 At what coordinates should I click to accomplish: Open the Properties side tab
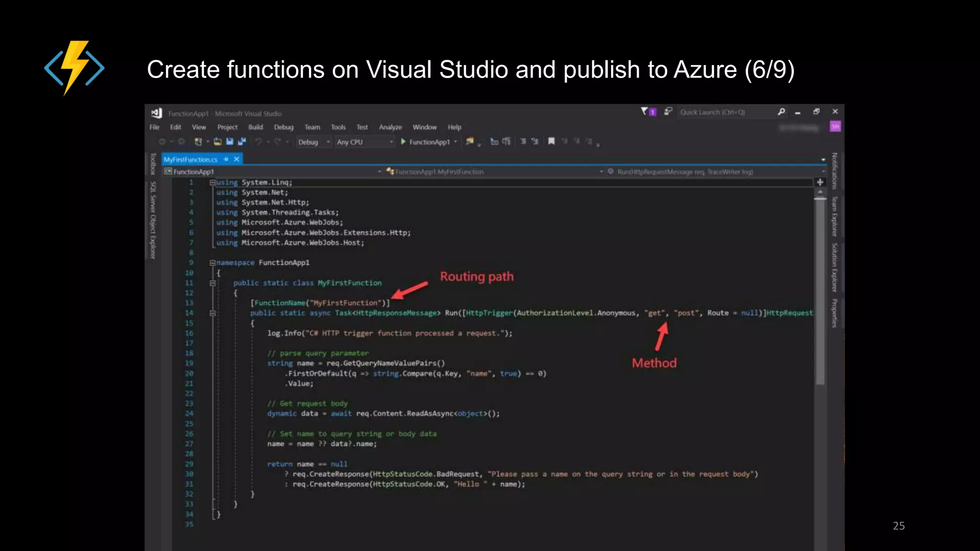(x=834, y=313)
